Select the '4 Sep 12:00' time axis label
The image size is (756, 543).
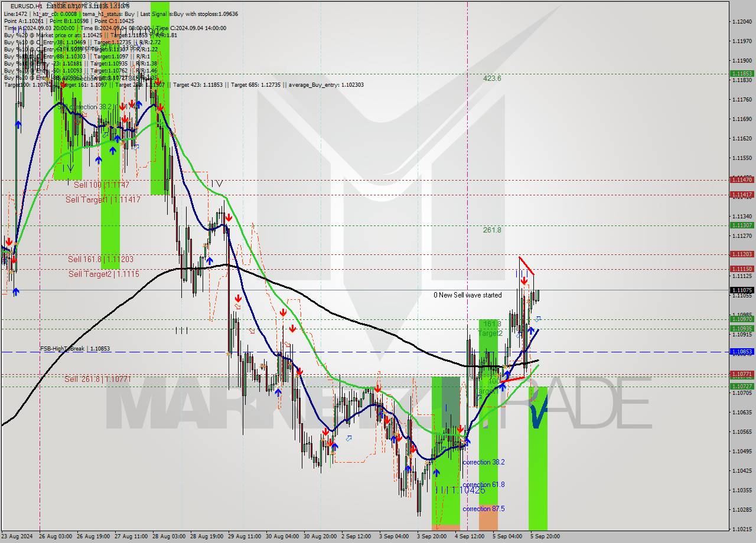coord(470,537)
